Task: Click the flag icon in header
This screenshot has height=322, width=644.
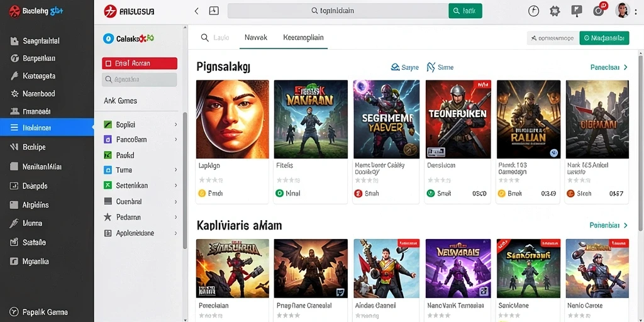Action: 577,11
